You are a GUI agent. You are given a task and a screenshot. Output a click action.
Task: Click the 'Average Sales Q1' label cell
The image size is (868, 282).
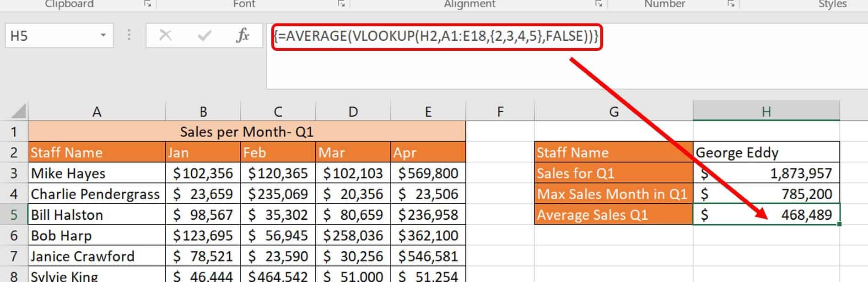tap(614, 214)
